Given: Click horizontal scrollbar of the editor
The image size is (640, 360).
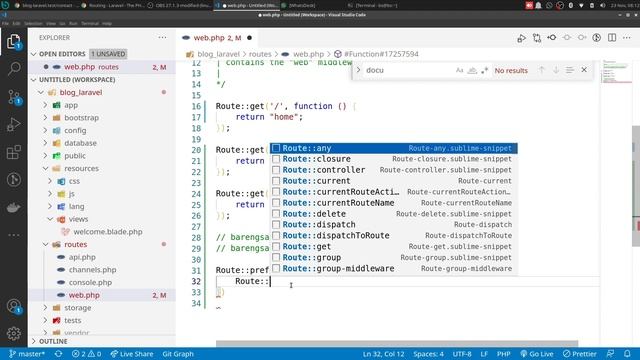Looking at the screenshot, I should (397, 343).
